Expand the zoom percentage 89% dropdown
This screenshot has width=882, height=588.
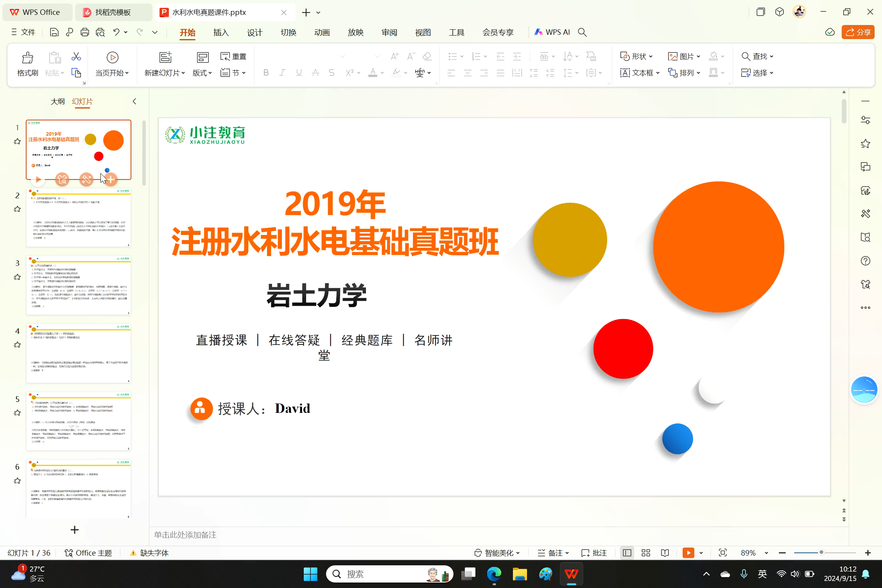tap(766, 553)
